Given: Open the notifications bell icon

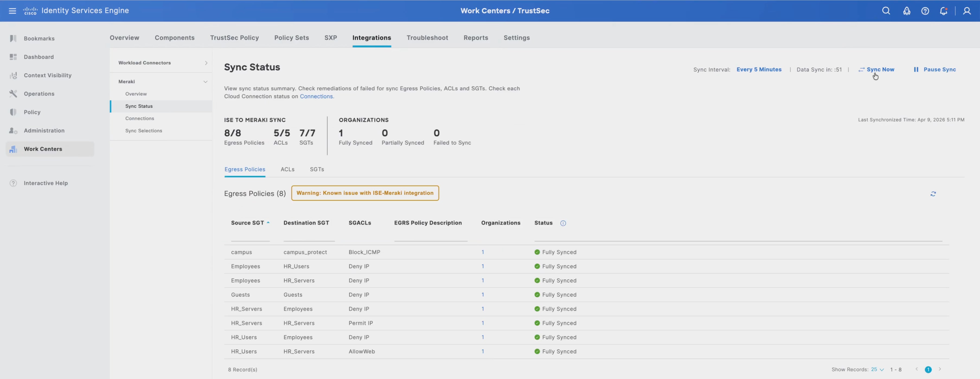Looking at the screenshot, I should pyautogui.click(x=943, y=11).
